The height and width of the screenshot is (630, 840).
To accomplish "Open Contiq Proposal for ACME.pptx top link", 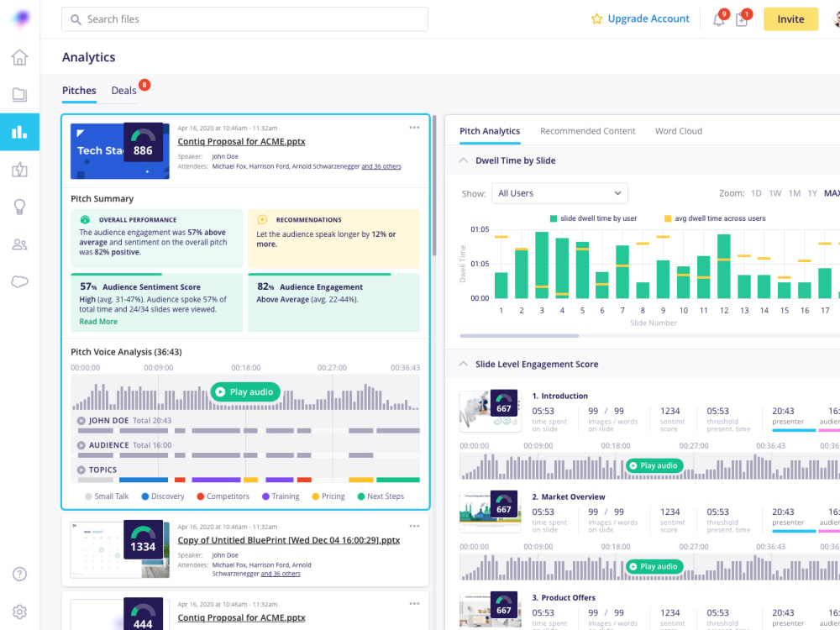I will coord(242,141).
